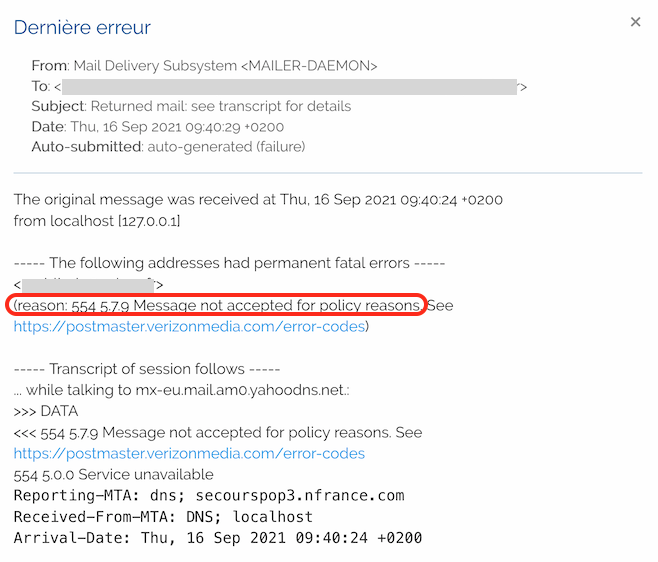
Task: Click the Subject "Returned mail" line
Action: pyautogui.click(x=191, y=107)
